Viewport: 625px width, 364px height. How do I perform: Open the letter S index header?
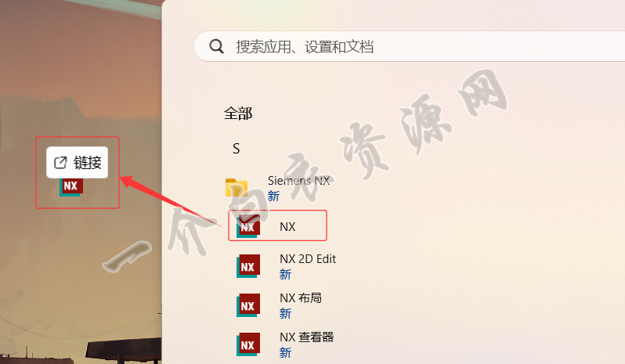tap(237, 149)
